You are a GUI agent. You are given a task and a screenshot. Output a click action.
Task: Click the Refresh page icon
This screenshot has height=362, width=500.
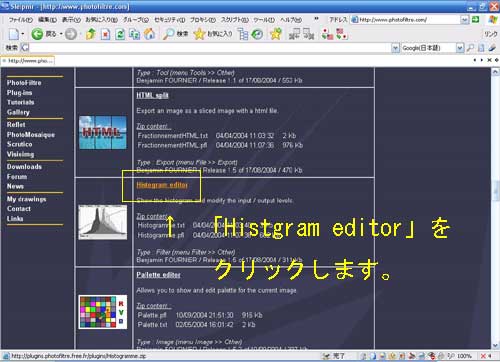click(x=120, y=34)
